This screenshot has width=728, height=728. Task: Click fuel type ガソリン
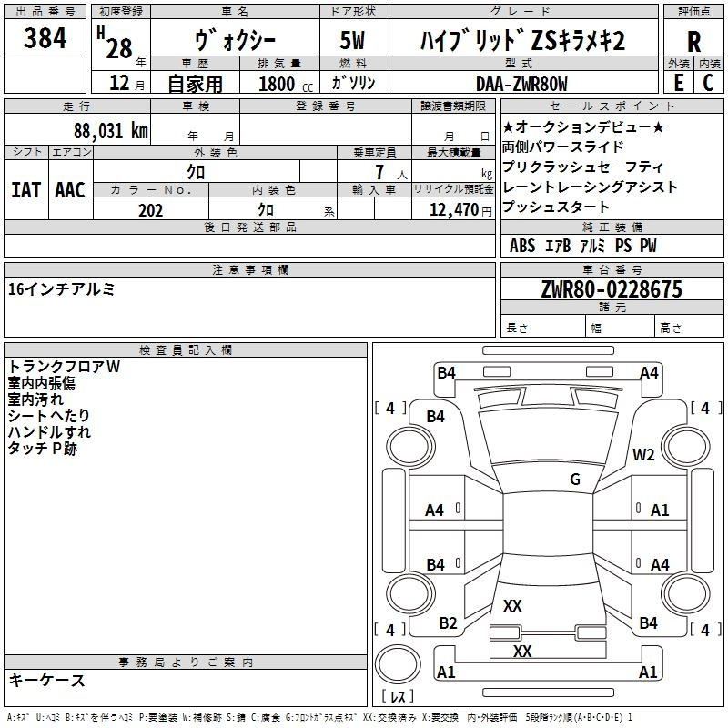353,83
